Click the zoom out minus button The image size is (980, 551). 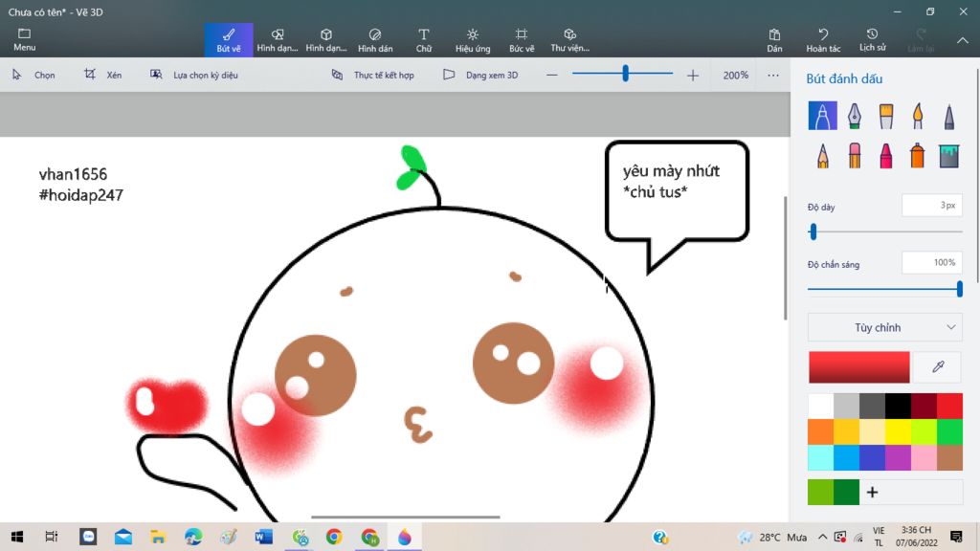(551, 75)
